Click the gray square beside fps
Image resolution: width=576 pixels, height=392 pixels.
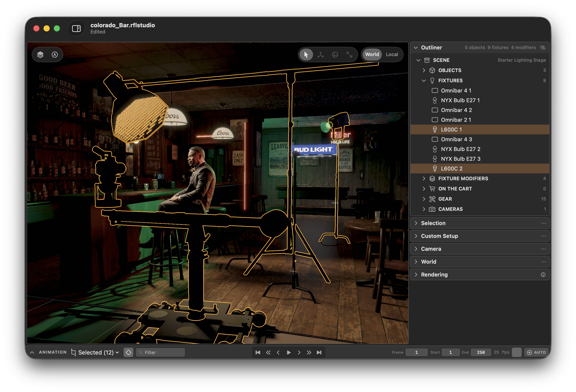click(517, 352)
